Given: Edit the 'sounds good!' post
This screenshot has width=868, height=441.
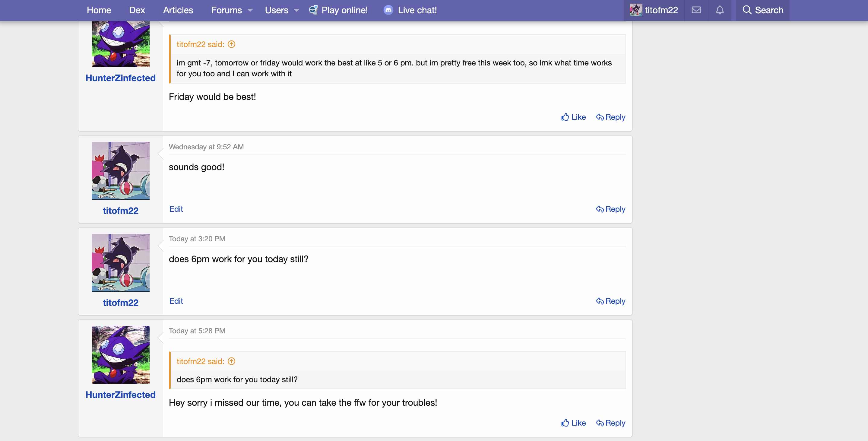Looking at the screenshot, I should click(176, 209).
